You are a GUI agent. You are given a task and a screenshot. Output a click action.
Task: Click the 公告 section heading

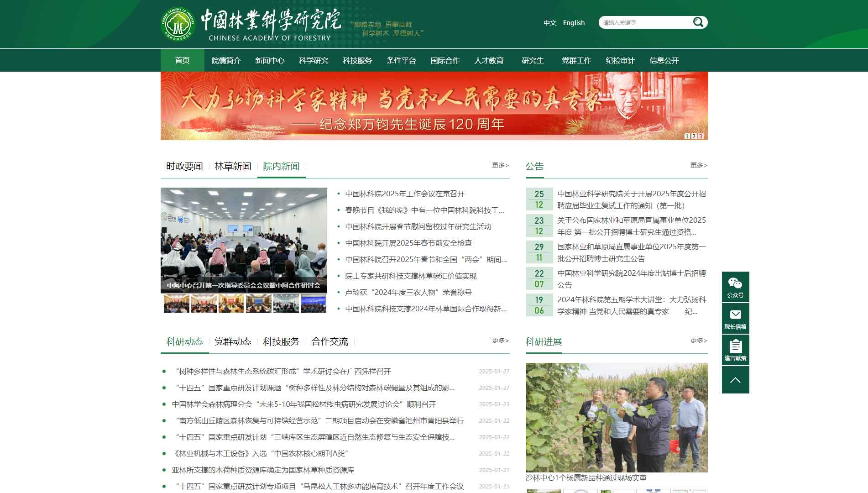(x=534, y=166)
